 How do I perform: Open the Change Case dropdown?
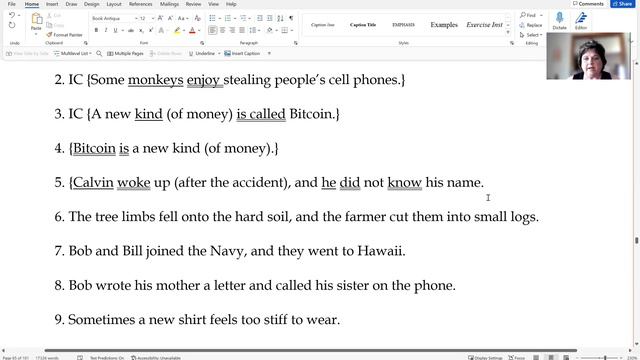tap(183, 18)
